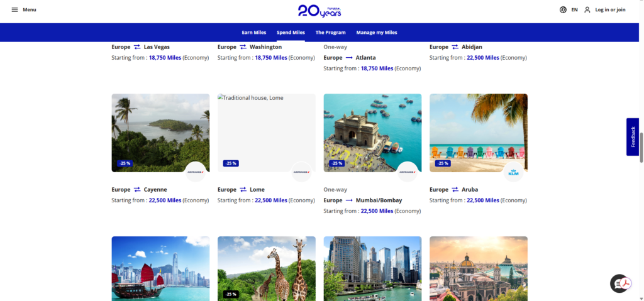
Task: Click KLM logo on Aruba card
Action: tap(513, 172)
